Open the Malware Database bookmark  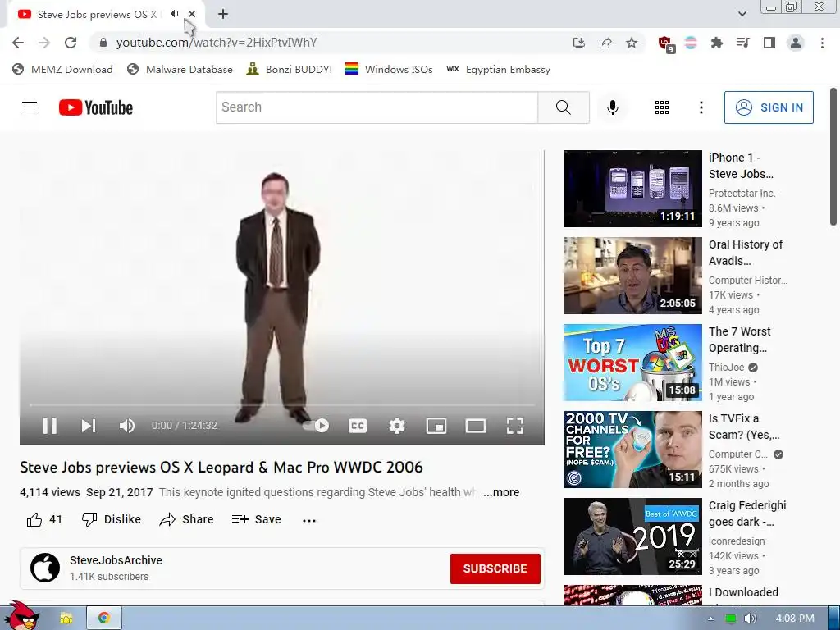click(180, 69)
